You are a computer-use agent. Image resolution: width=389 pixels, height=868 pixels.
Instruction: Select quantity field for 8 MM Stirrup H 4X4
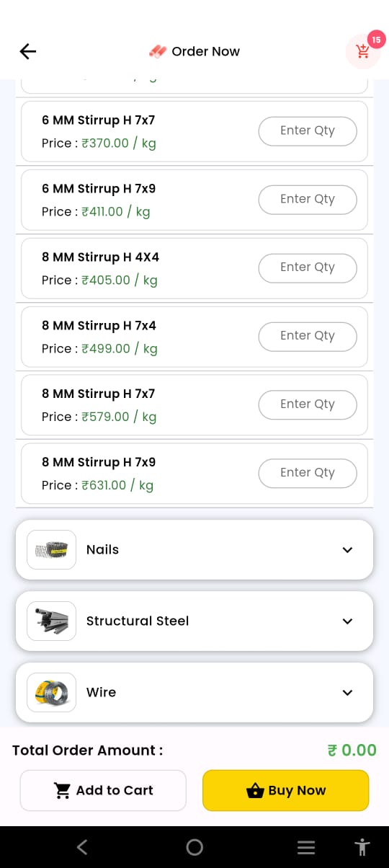click(x=308, y=267)
